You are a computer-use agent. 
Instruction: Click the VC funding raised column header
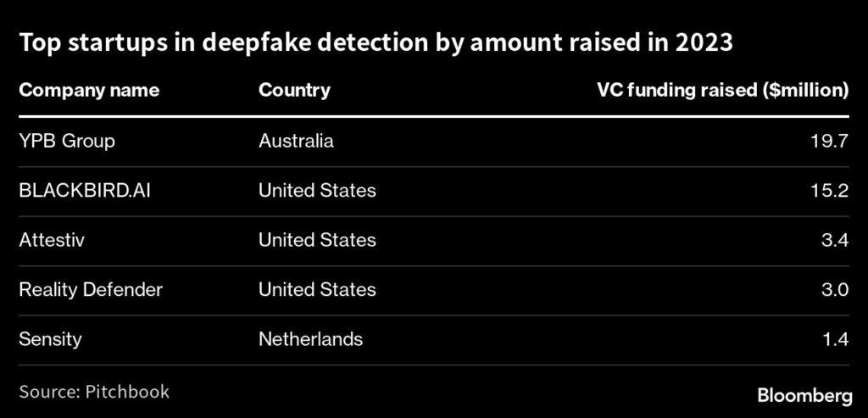click(x=723, y=90)
